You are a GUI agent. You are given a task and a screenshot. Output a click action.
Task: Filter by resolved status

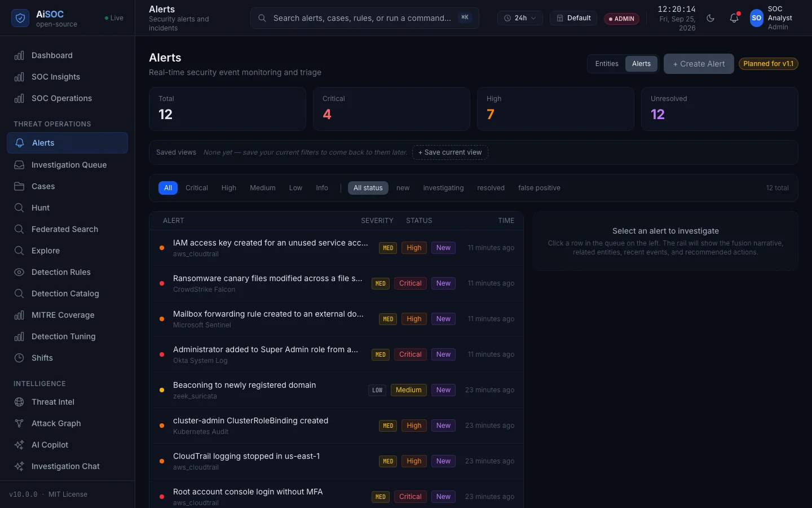click(x=491, y=188)
